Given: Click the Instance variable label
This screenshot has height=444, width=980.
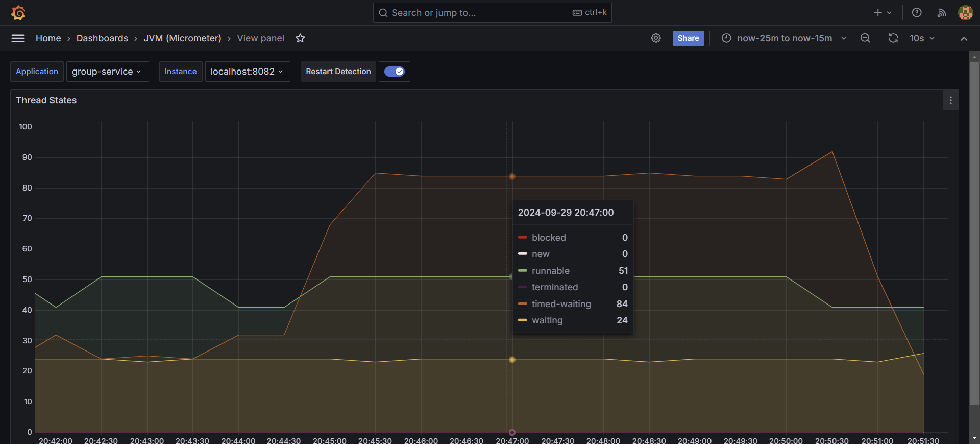Looking at the screenshot, I should click(x=181, y=72).
